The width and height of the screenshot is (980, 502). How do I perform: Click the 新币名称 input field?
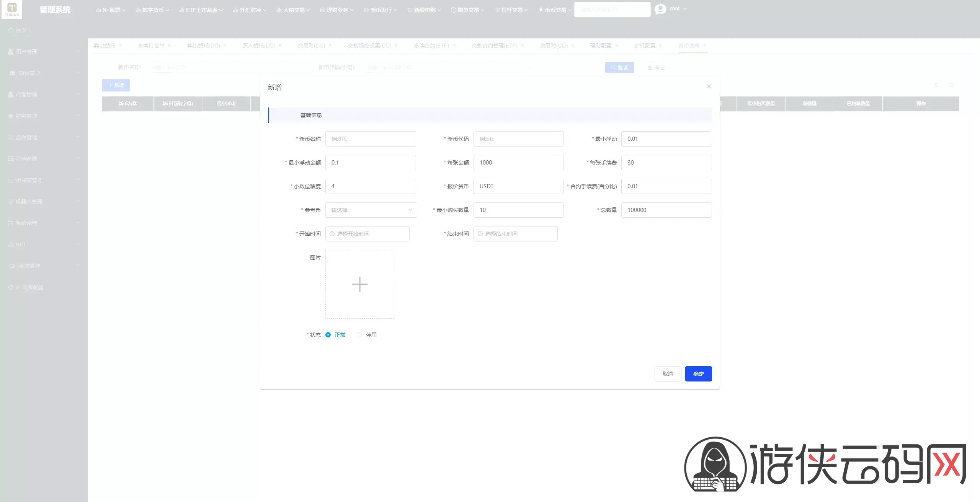pos(371,139)
